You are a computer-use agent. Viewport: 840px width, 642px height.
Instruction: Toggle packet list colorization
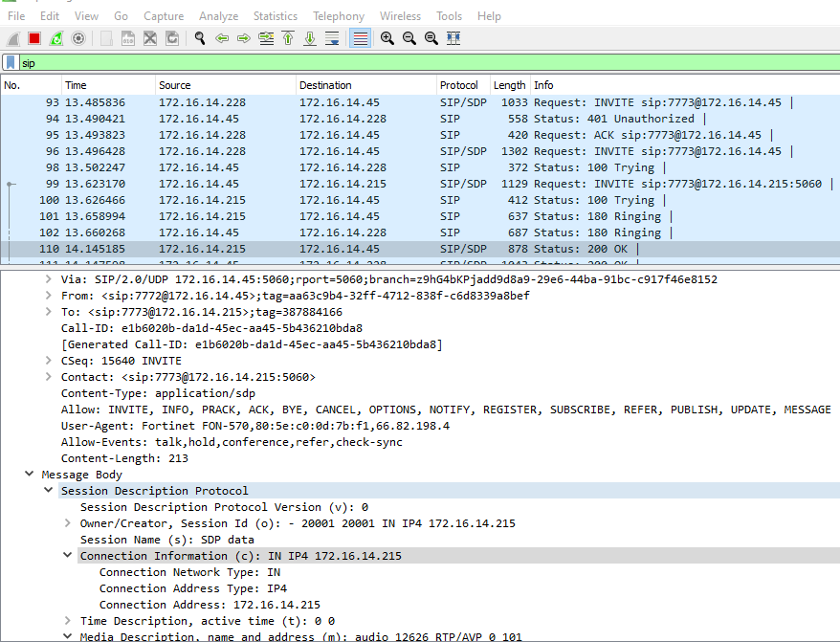360,38
